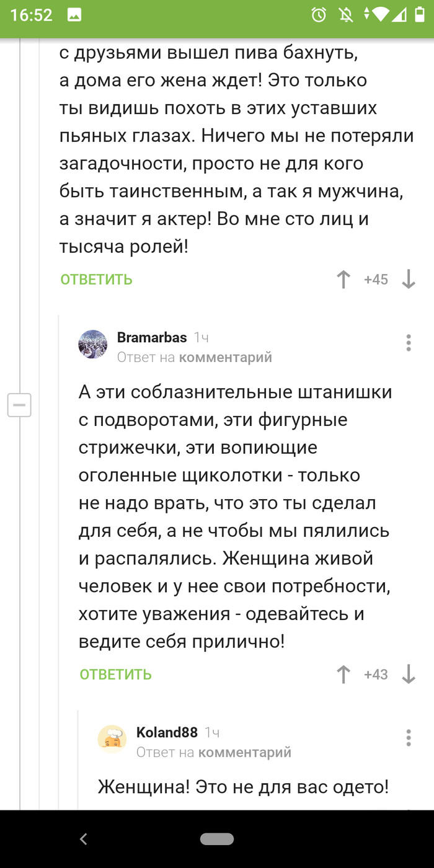Downvote Bramarbas's comment

point(408,675)
